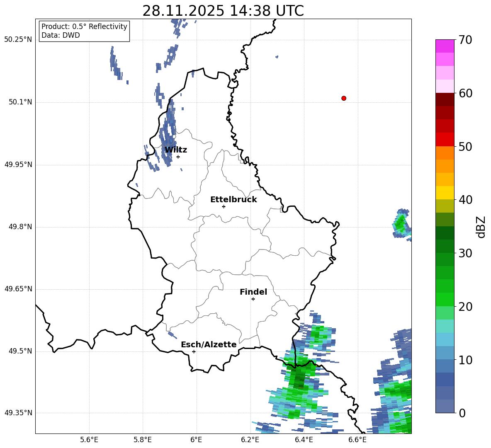
Task: Click the 6.4°E longitude label
Action: coord(304,440)
